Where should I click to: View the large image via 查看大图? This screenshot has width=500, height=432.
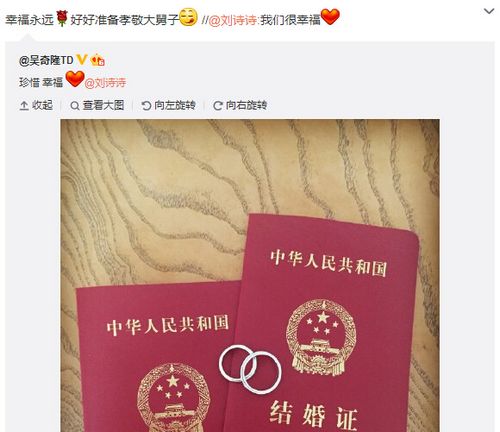[97, 105]
